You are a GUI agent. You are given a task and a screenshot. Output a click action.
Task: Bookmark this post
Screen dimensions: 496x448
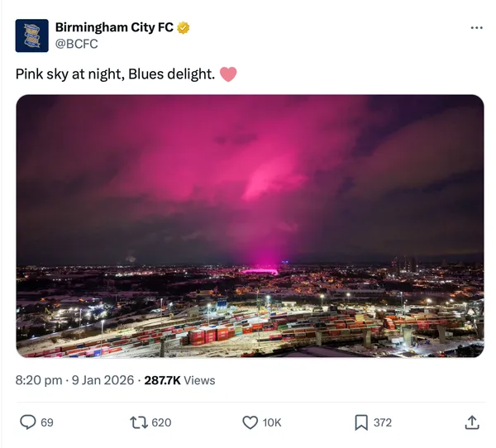[x=361, y=422]
